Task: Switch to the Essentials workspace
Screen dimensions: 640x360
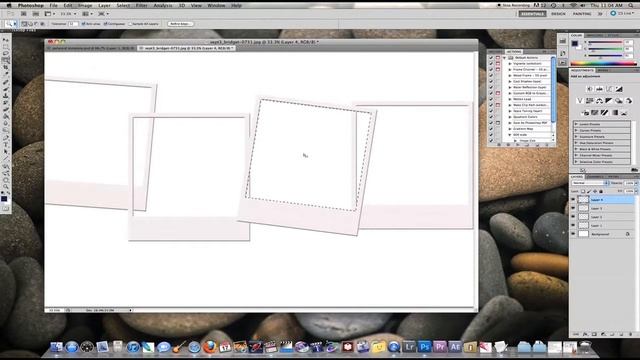Action: pos(532,14)
